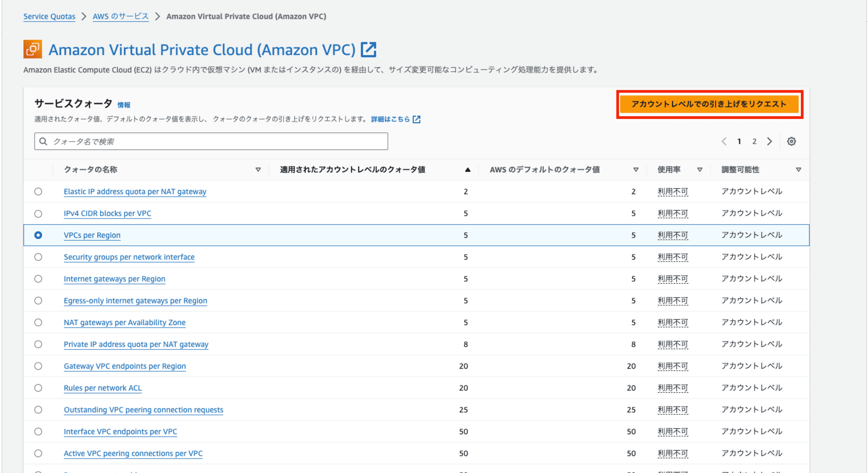Open Private IP address quota per NAT gateway
The height and width of the screenshot is (473, 868).
click(136, 344)
